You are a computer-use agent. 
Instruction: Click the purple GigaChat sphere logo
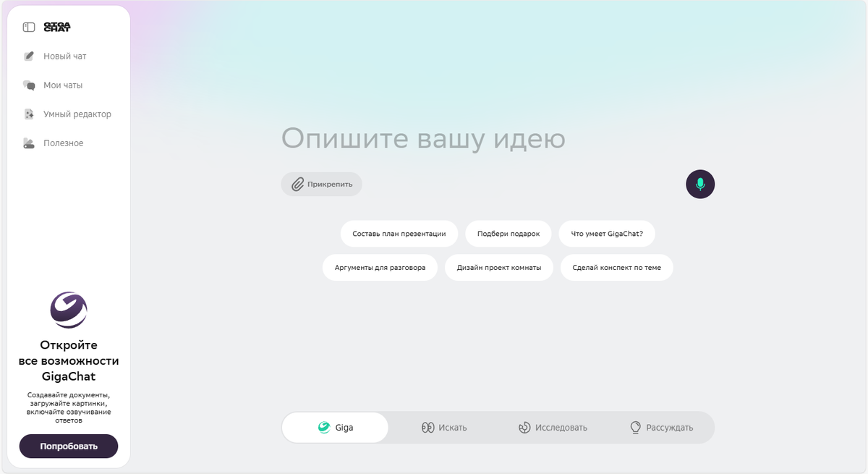[69, 310]
